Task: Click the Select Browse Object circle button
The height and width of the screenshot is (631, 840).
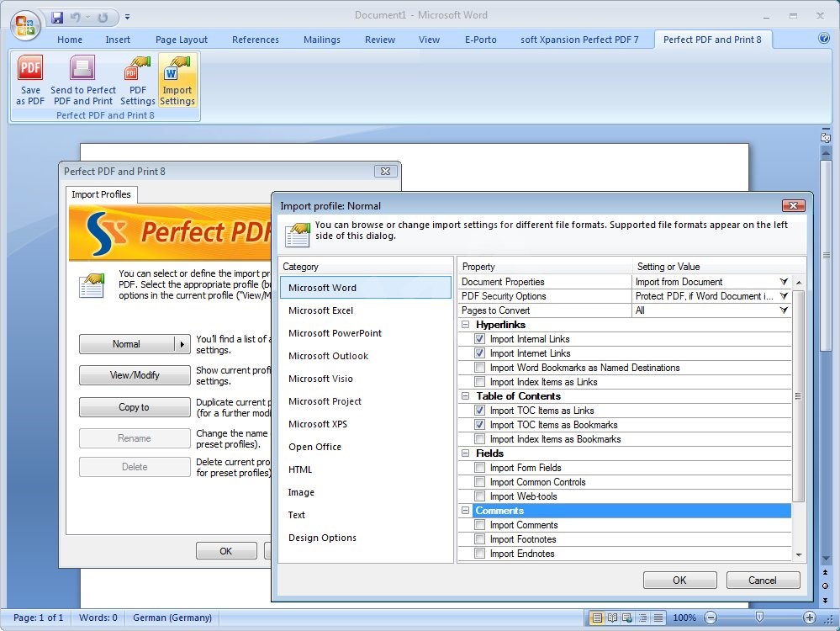Action: pos(825,586)
